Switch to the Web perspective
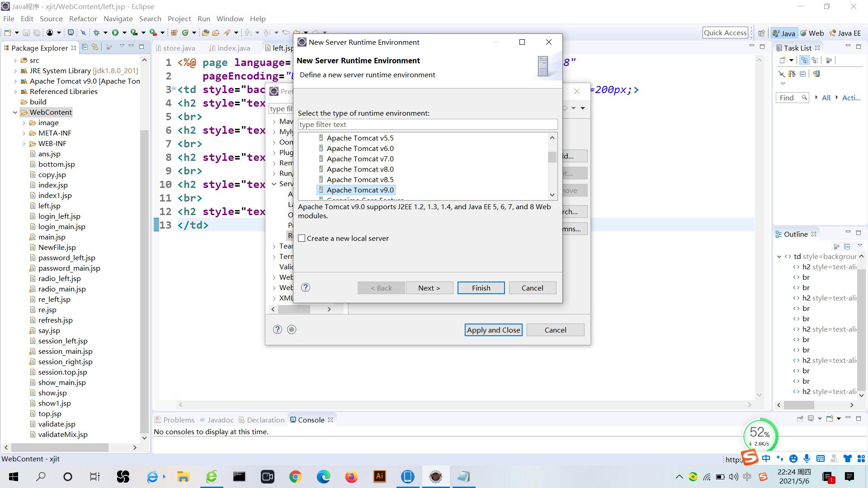 (x=812, y=33)
